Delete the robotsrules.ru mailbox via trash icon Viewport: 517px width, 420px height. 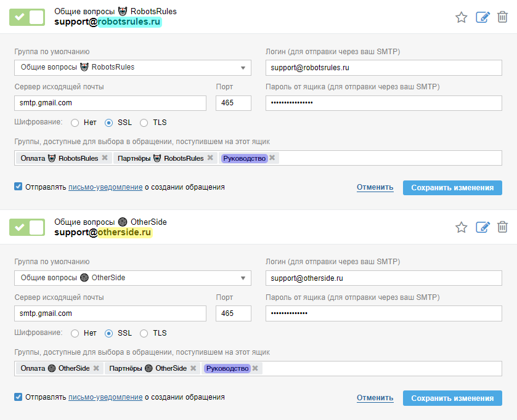point(502,17)
